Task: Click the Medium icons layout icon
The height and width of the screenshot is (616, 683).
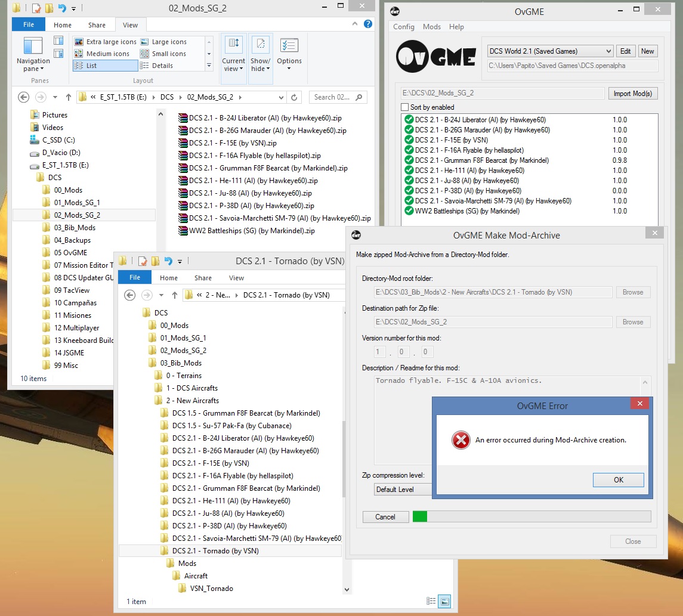Action: [79, 54]
